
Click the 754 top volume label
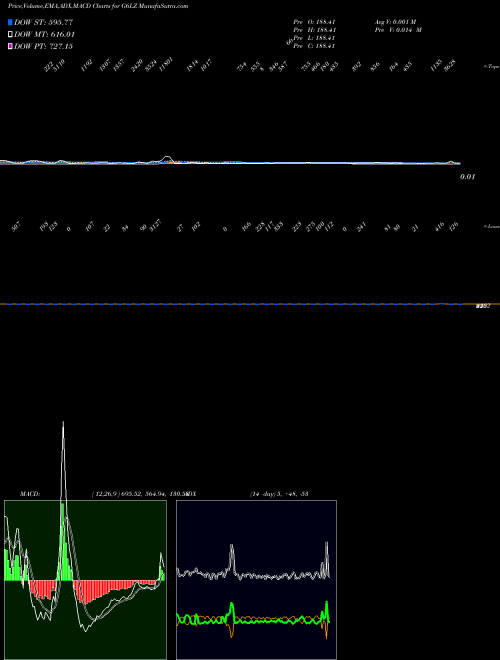pyautogui.click(x=242, y=66)
